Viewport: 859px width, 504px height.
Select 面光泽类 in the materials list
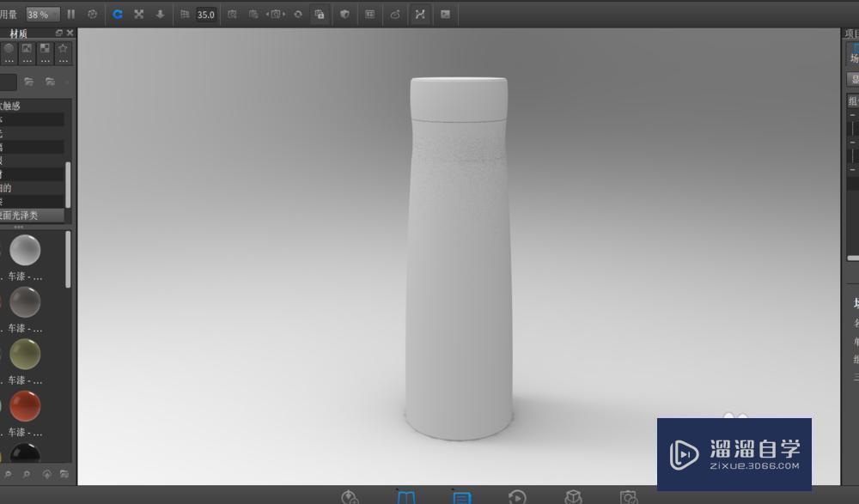26,215
